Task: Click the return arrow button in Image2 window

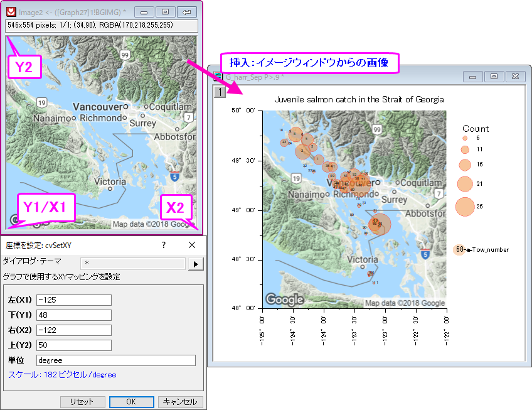Action: coord(186,12)
